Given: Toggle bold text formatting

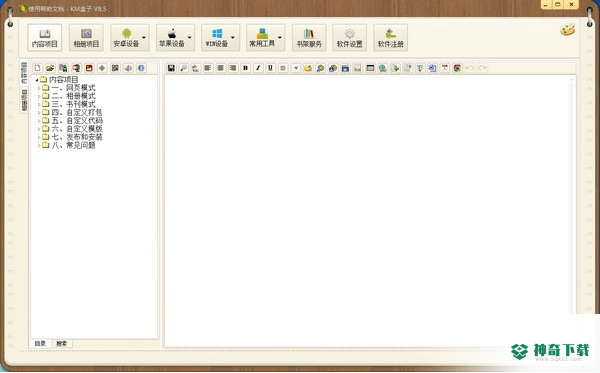Looking at the screenshot, I should (x=245, y=68).
